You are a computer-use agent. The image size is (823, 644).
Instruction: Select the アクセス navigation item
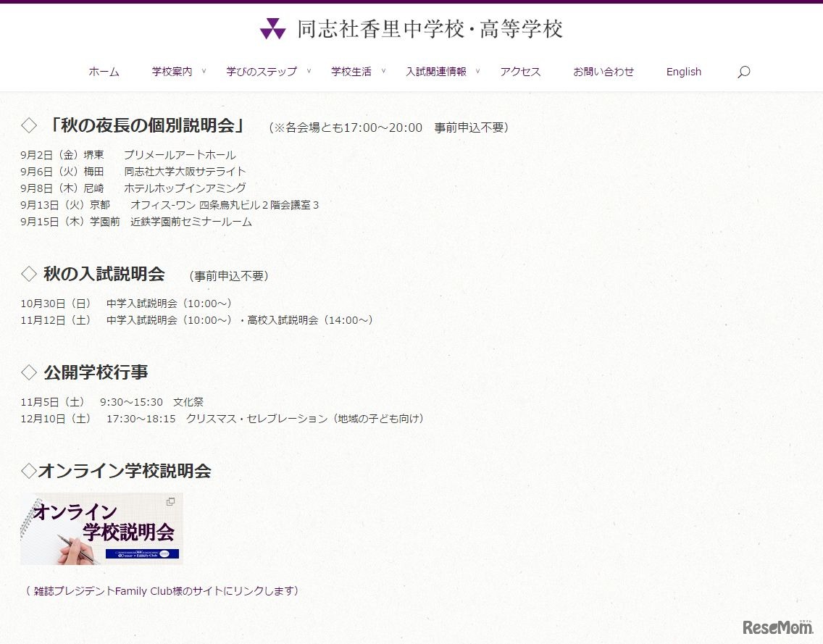[x=520, y=71]
